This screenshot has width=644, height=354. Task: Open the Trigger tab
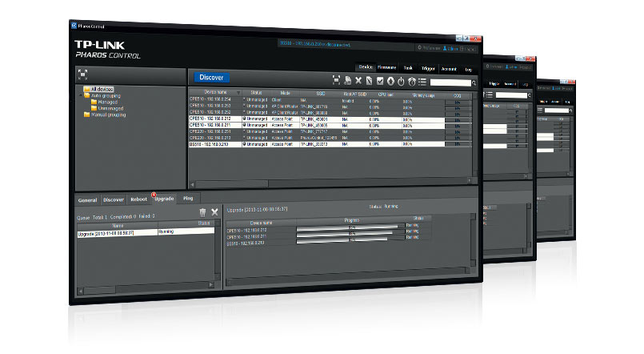428,68
